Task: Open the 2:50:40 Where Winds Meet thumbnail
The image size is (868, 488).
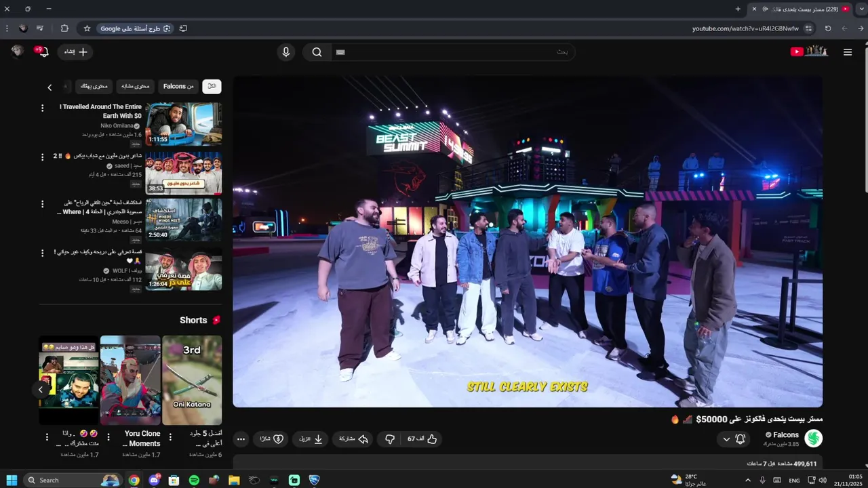Action: coord(183,220)
